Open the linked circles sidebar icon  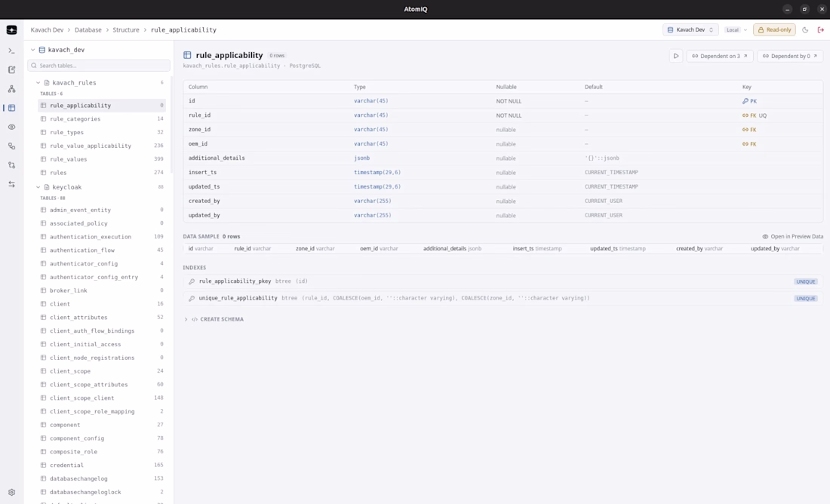tap(11, 146)
